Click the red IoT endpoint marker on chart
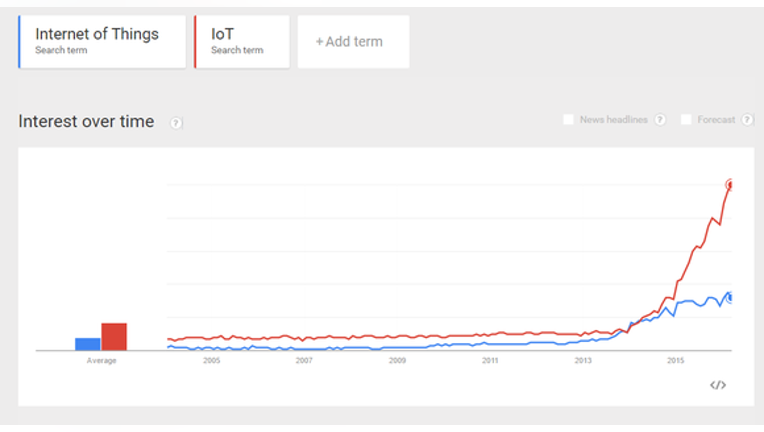This screenshot has height=432, width=764. (x=729, y=185)
